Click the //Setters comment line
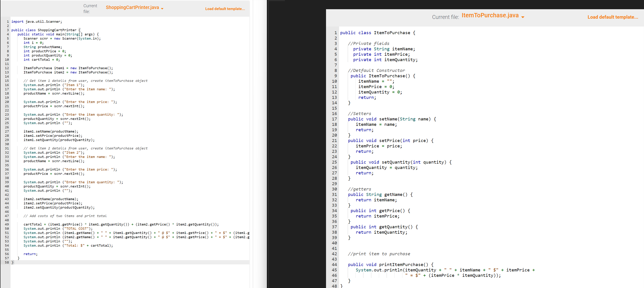Viewport: 644px width, 288px height. (x=359, y=114)
